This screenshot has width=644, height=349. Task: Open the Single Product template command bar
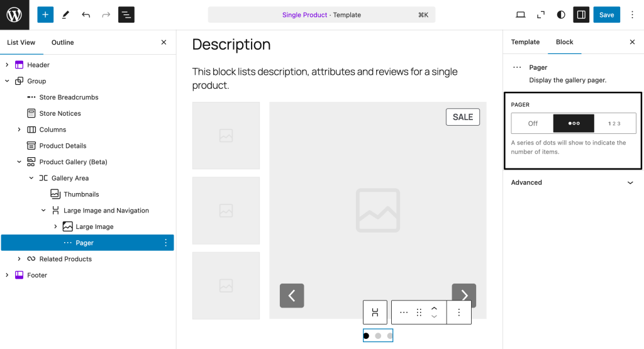[x=321, y=14]
